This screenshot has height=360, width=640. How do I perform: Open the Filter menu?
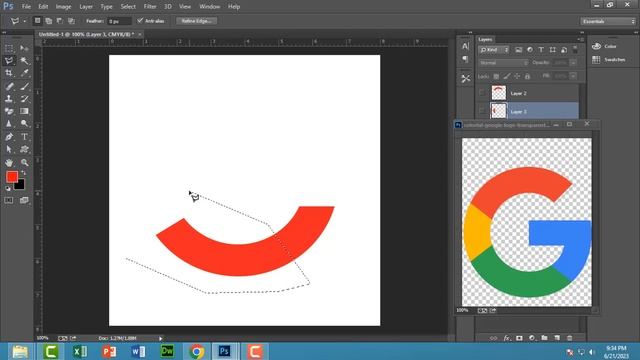[x=150, y=7]
